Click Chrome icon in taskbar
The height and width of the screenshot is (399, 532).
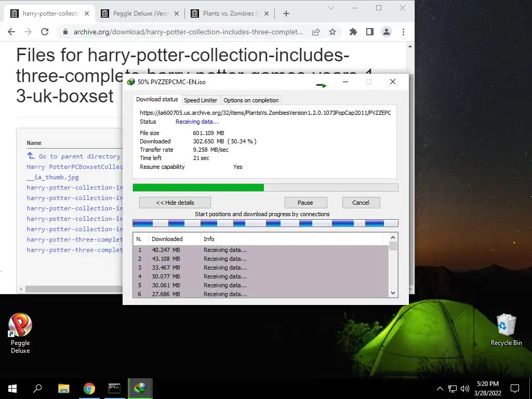pyautogui.click(x=89, y=389)
